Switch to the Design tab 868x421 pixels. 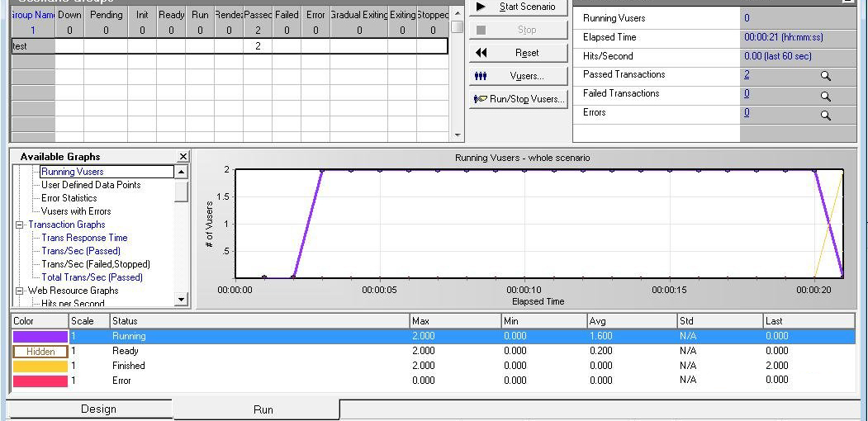pos(98,409)
